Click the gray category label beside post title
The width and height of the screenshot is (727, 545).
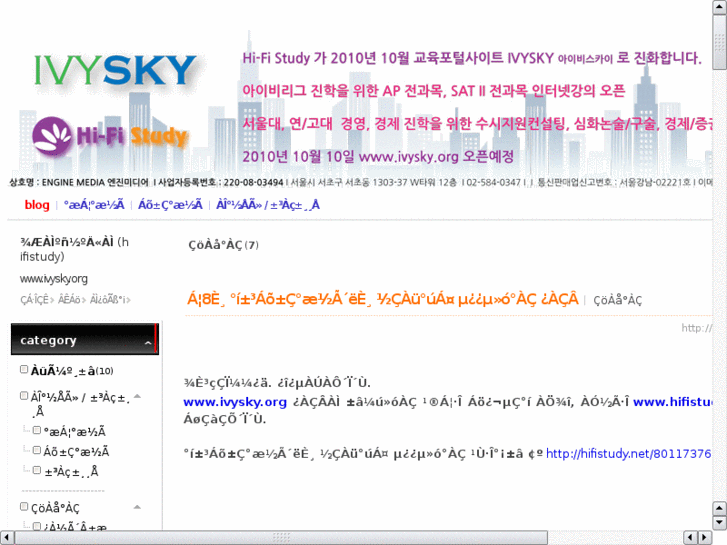tap(618, 301)
